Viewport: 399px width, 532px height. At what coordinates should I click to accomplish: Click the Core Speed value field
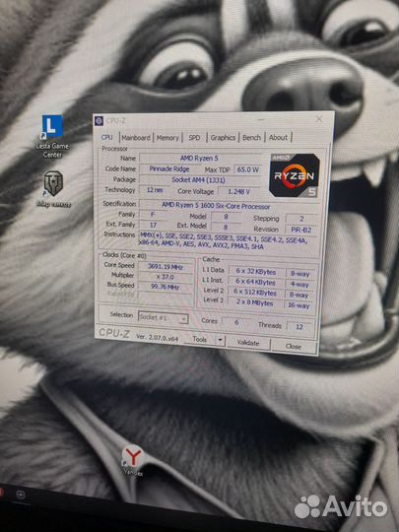pyautogui.click(x=166, y=267)
